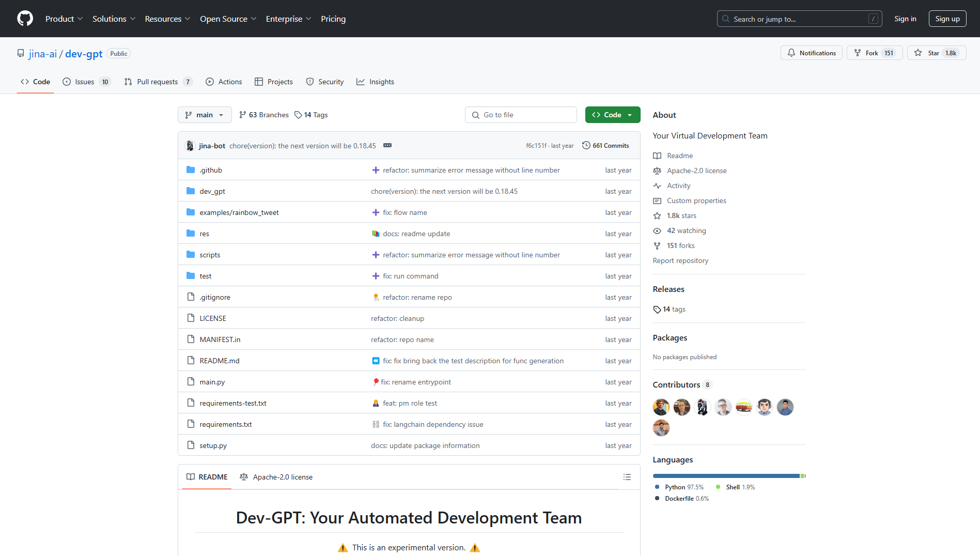Click the Sign up button
The width and height of the screenshot is (980, 556).
[947, 19]
